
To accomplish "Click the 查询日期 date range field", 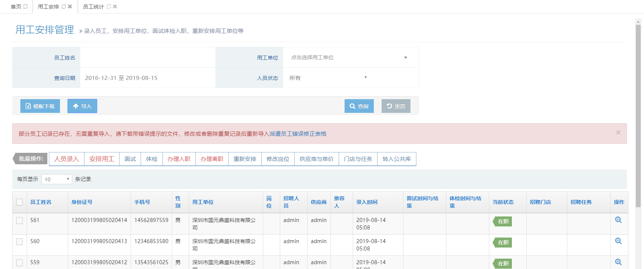I will tap(147, 78).
